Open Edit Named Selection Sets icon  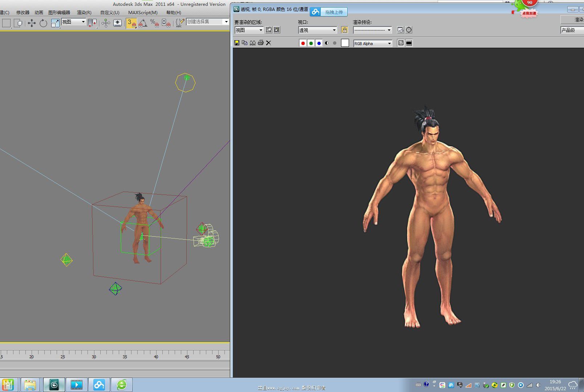(180, 23)
